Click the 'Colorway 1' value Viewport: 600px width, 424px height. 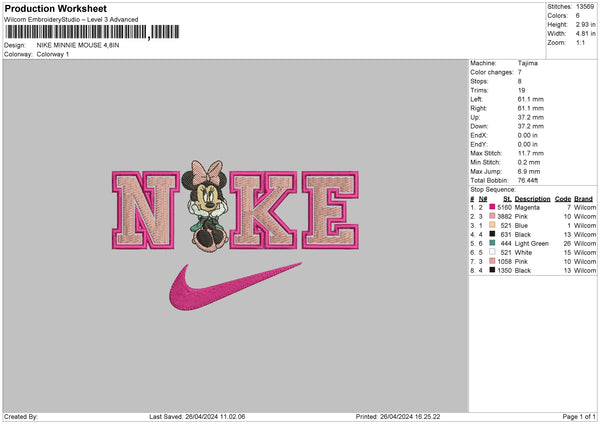53,54
